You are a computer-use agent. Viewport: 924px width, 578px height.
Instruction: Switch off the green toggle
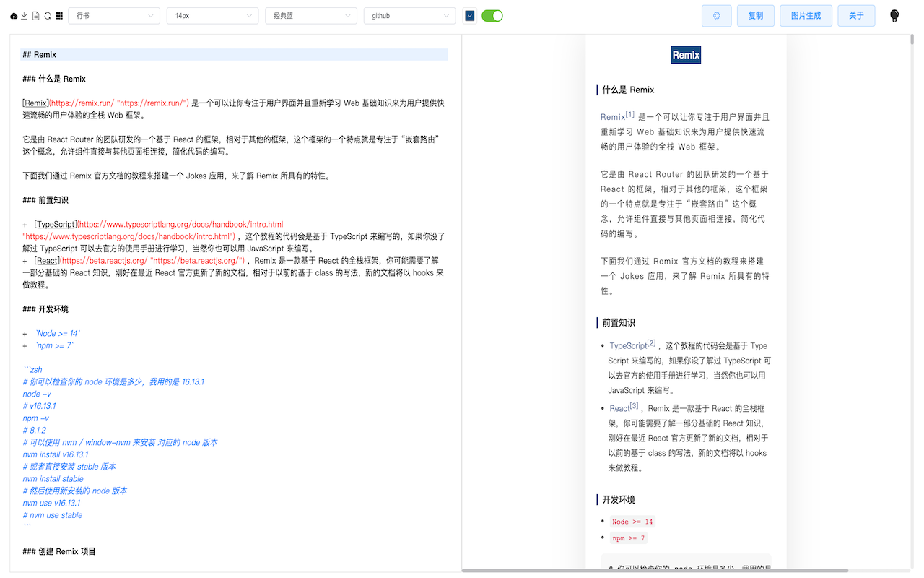click(x=492, y=15)
